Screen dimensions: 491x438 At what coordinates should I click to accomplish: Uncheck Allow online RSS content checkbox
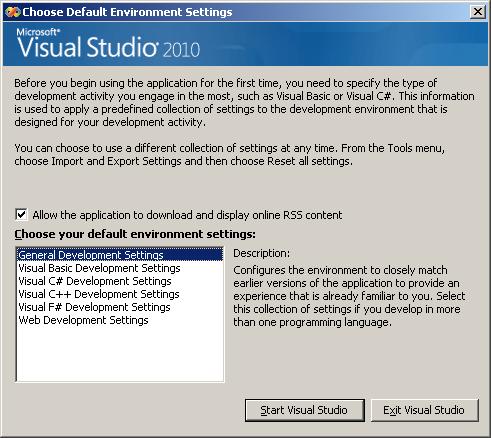(21, 215)
